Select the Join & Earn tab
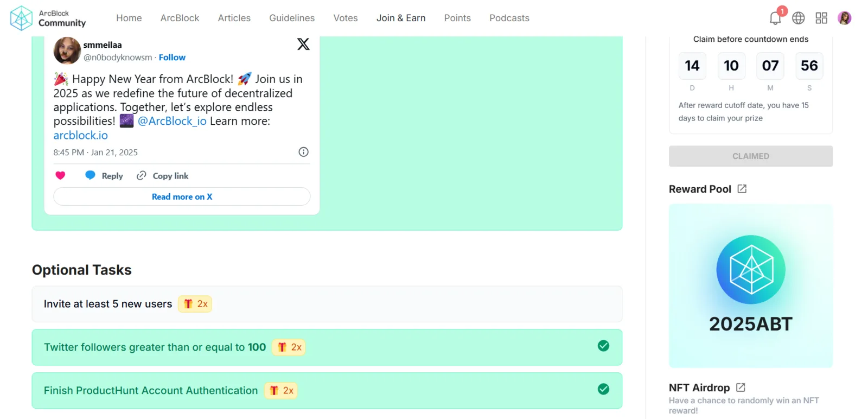 coord(401,18)
